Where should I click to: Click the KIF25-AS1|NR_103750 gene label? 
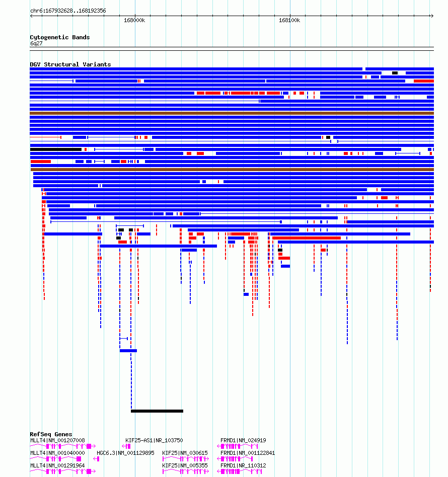point(155,440)
